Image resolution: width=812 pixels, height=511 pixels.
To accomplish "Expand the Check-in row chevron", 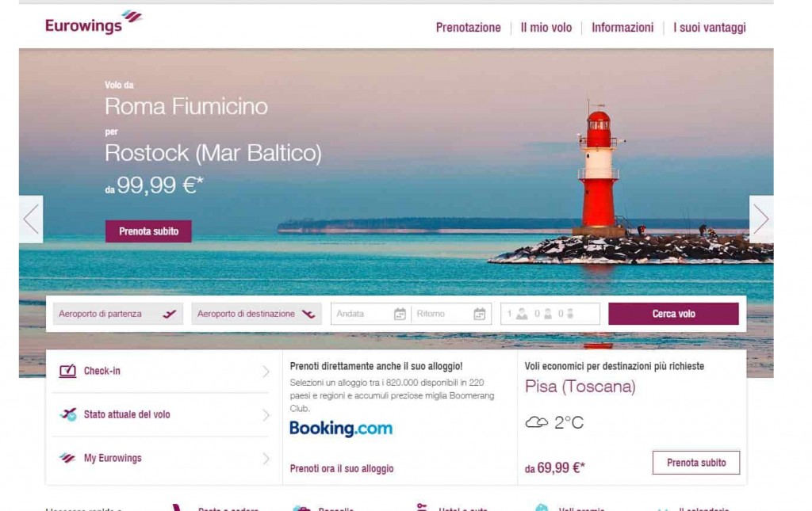I will click(x=266, y=372).
